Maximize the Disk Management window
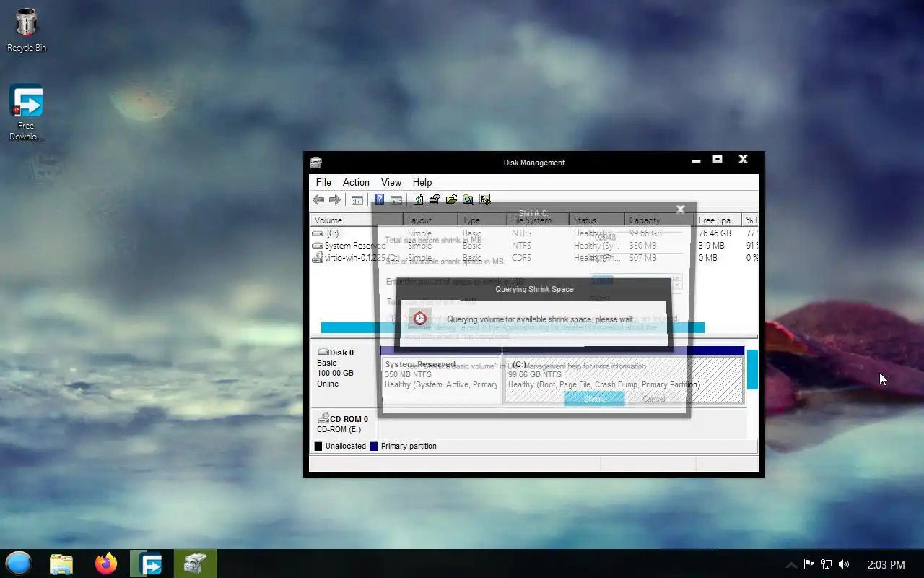The image size is (924, 578). [718, 159]
